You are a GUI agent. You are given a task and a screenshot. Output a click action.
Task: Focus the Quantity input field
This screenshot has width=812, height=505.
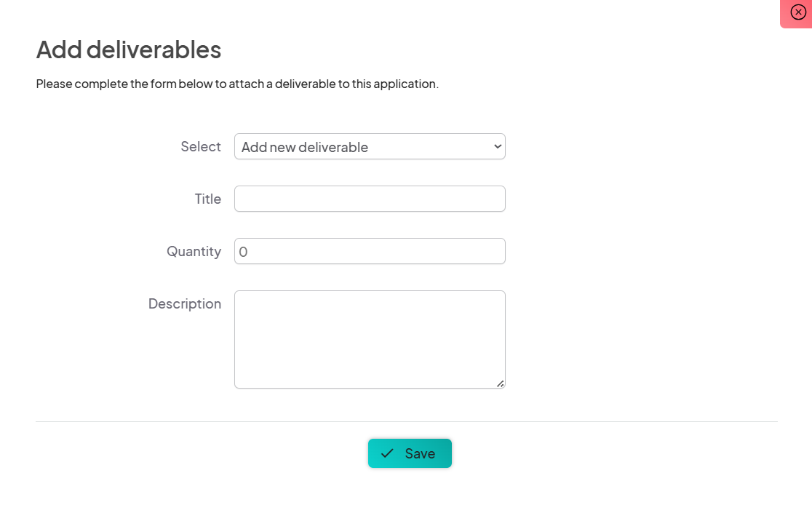point(370,251)
